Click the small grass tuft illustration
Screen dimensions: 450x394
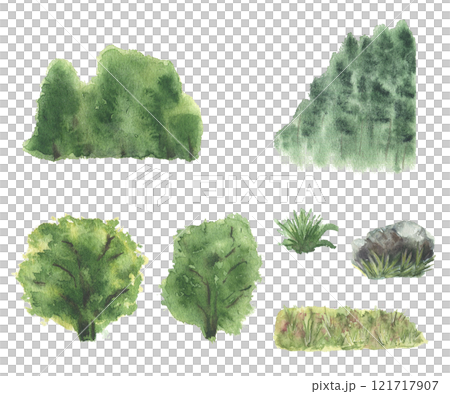coord(306,231)
